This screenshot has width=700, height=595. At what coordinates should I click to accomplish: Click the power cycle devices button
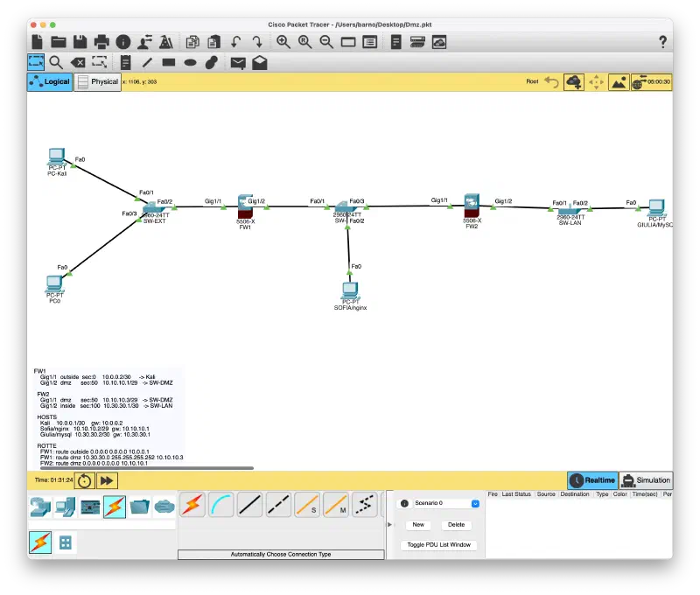pyautogui.click(x=84, y=480)
